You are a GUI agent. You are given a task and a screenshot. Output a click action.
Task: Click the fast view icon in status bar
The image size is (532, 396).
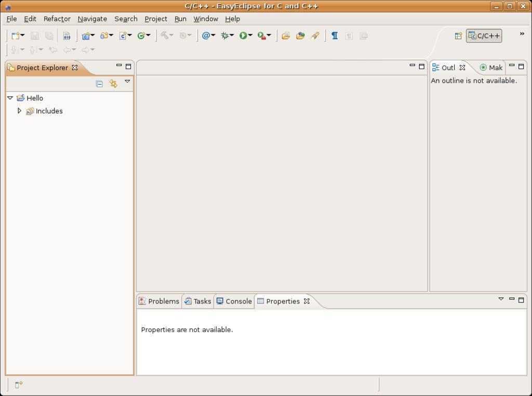[x=19, y=385]
